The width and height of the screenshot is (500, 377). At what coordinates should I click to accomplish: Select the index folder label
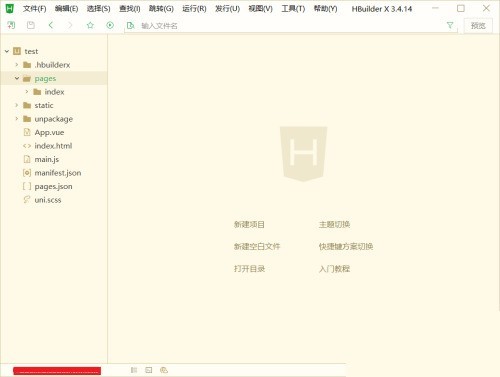pyautogui.click(x=54, y=92)
